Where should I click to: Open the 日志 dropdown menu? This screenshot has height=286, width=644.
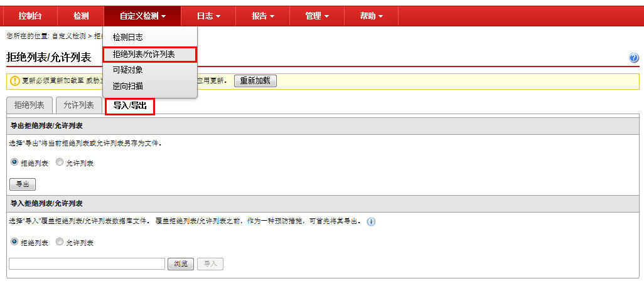tap(208, 16)
